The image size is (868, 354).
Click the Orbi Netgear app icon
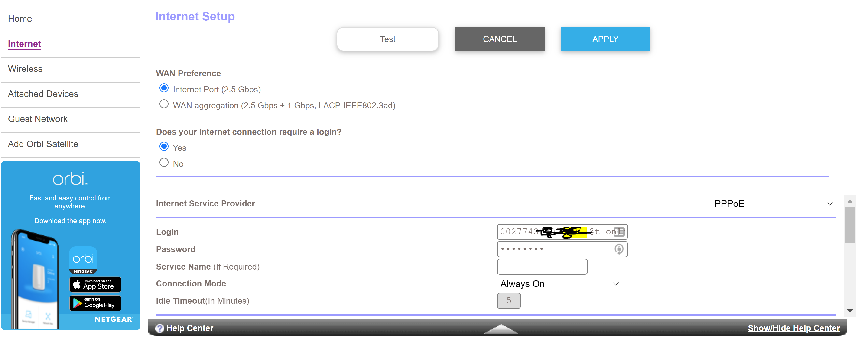83,260
